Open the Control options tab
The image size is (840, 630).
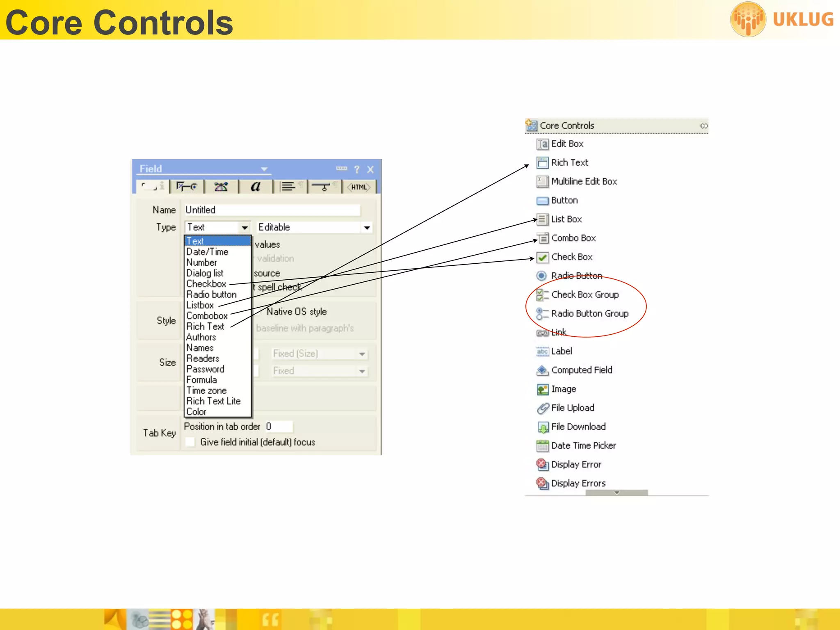pos(187,187)
